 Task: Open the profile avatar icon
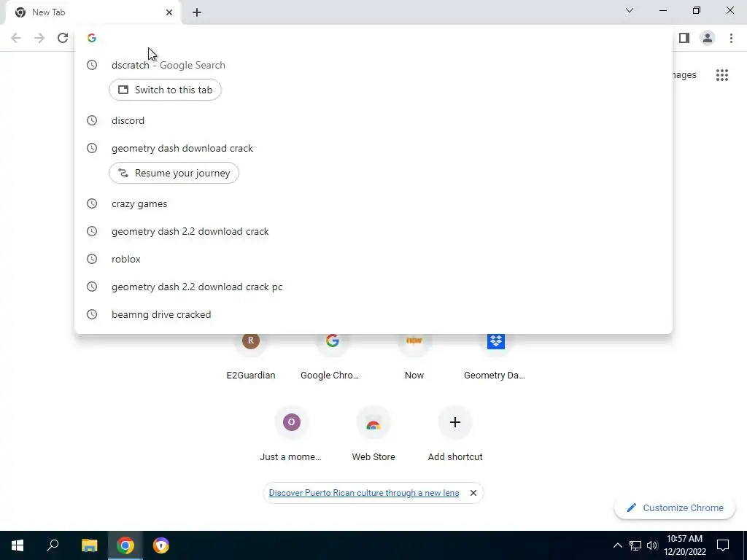(x=708, y=38)
